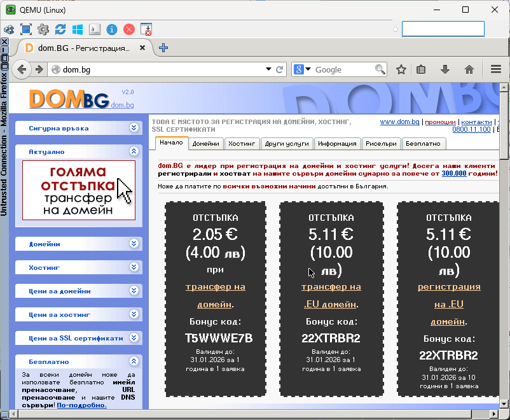Bookmark this page with star icon

[401, 69]
